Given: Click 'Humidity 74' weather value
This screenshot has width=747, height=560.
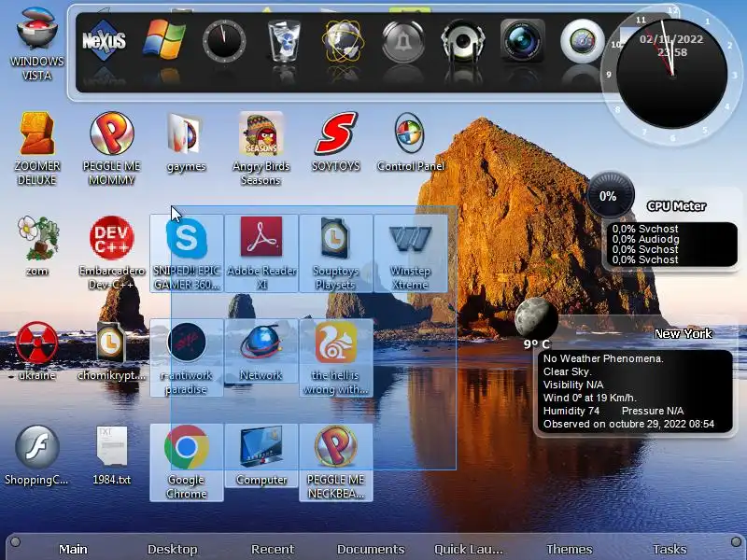Looking at the screenshot, I should (x=571, y=411).
